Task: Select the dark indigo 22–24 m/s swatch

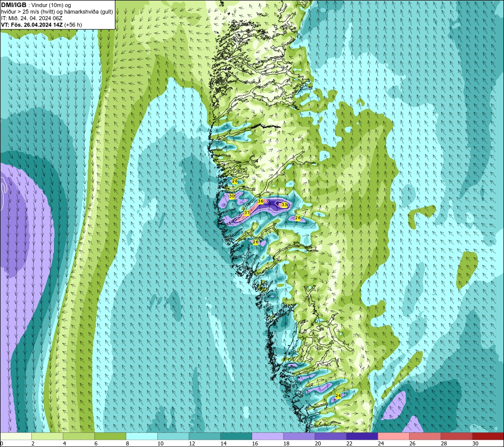Action: pos(362,436)
